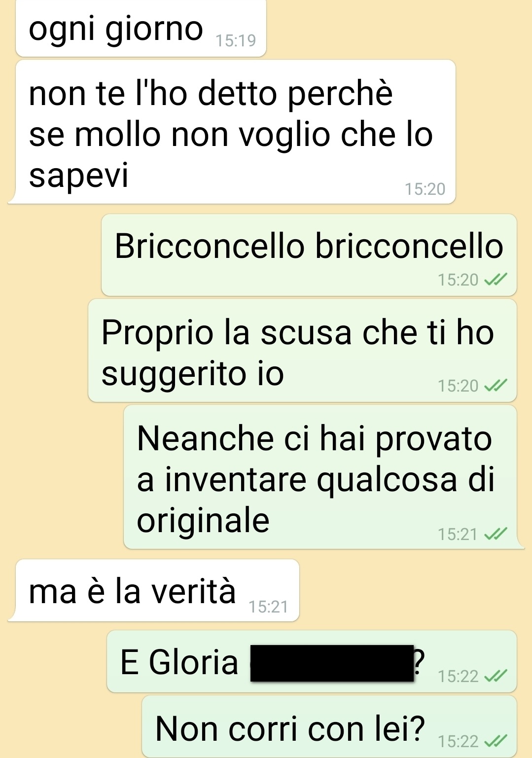Tap double checkmark beside 'suggerito io' message

(496, 386)
